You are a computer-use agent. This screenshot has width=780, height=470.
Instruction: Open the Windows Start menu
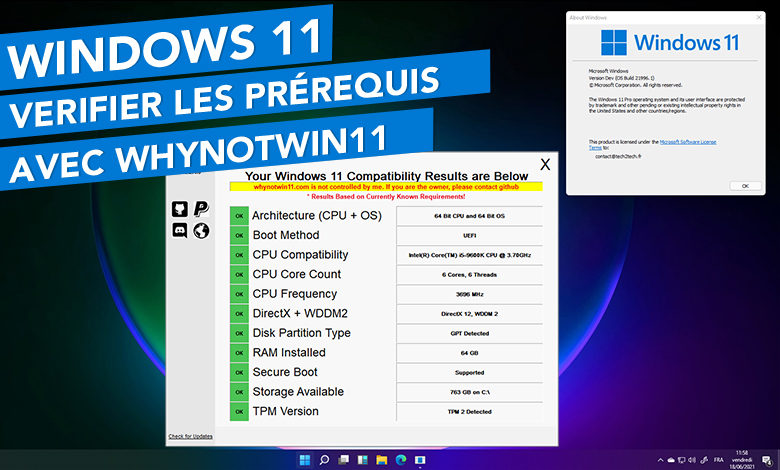click(x=304, y=460)
